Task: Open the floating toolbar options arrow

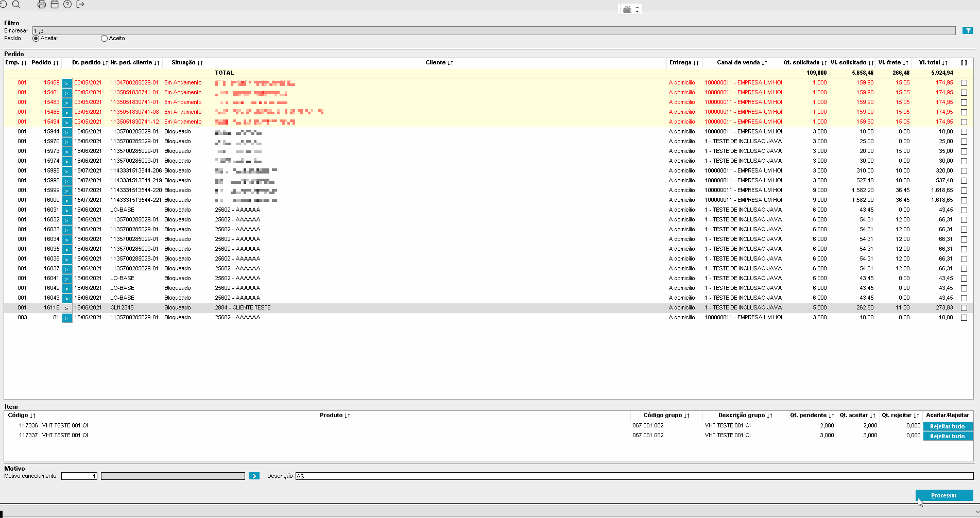Action: pos(637,9)
